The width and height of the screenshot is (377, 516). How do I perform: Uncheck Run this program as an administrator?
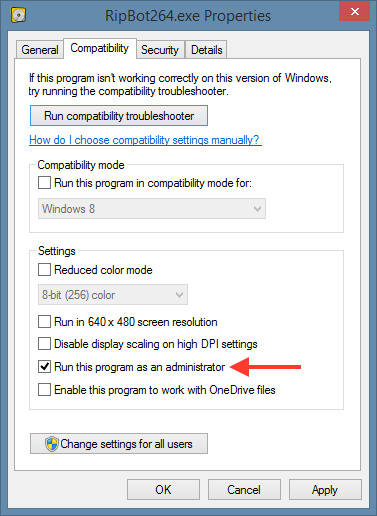point(44,367)
